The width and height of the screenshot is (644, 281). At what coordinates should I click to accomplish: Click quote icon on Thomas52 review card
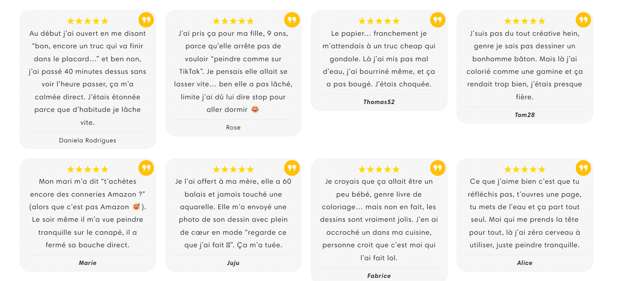coord(438,20)
